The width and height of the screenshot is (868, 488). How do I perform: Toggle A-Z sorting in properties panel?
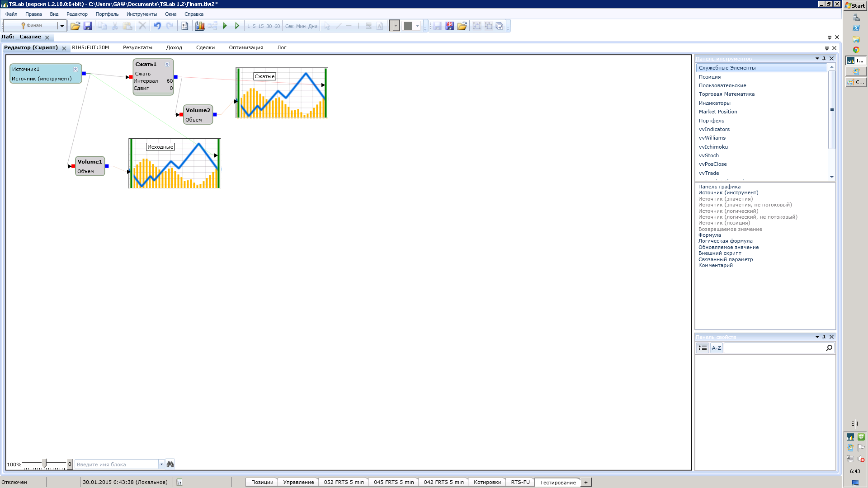click(716, 348)
